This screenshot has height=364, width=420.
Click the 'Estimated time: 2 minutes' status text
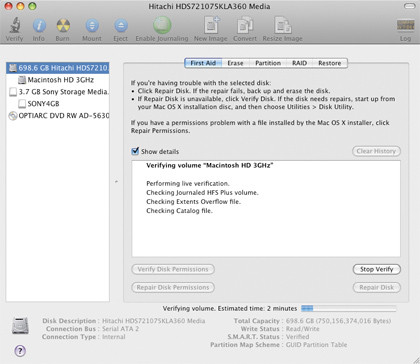(x=257, y=309)
